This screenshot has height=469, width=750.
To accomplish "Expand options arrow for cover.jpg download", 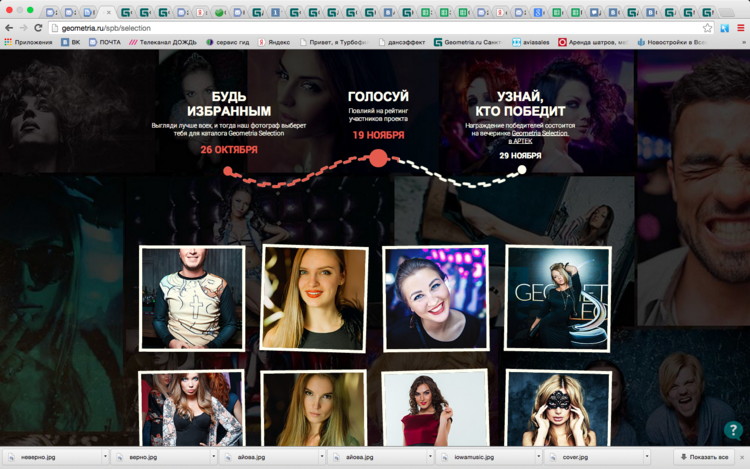I will click(x=650, y=457).
